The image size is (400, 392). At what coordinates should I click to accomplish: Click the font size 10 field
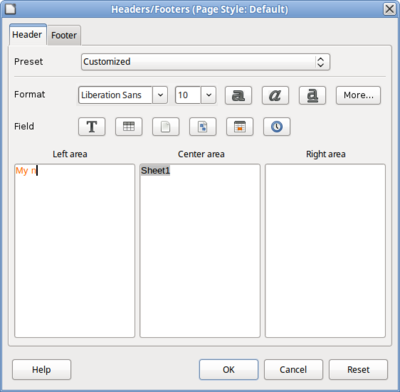188,95
